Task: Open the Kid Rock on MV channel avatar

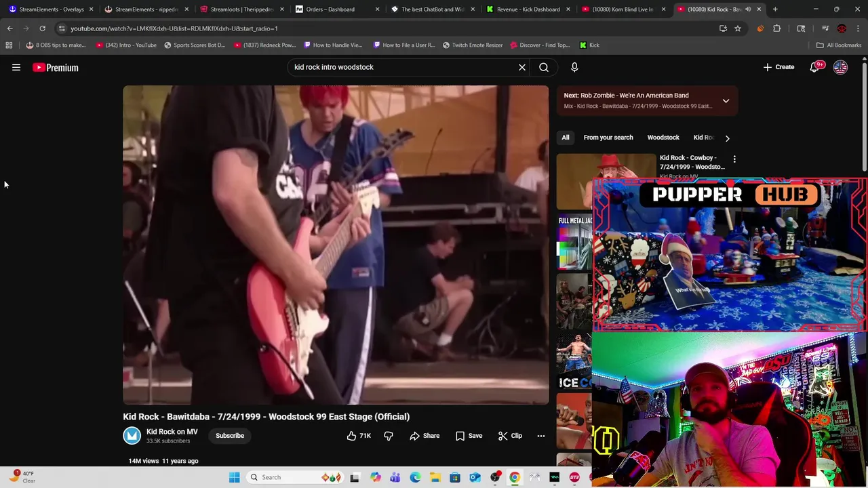Action: (132, 436)
